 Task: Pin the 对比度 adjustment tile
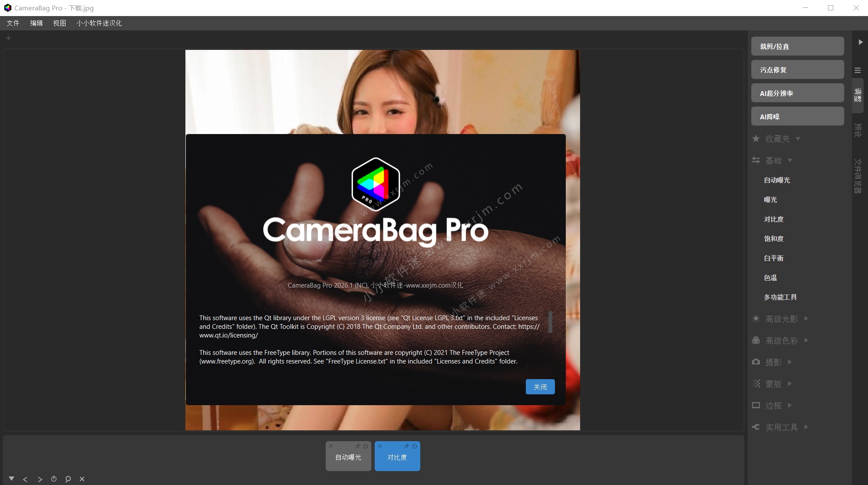pyautogui.click(x=407, y=446)
